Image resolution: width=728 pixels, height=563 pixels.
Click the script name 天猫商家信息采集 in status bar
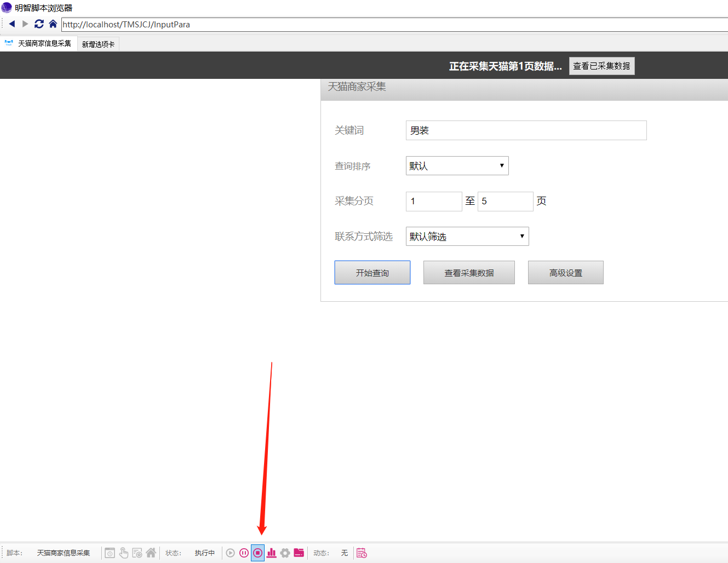64,553
